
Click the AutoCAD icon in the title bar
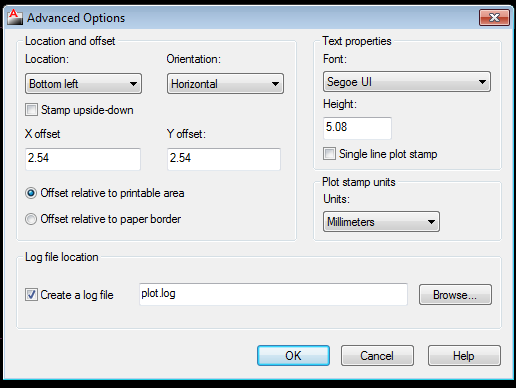tap(15, 17)
